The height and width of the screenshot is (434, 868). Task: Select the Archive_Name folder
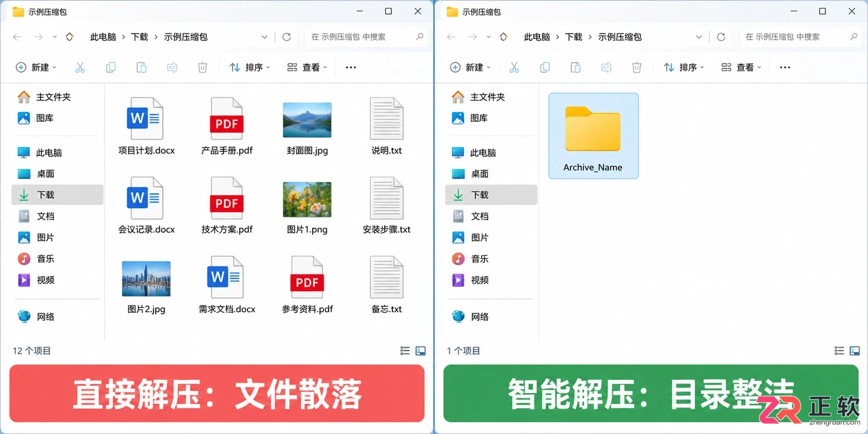(593, 136)
